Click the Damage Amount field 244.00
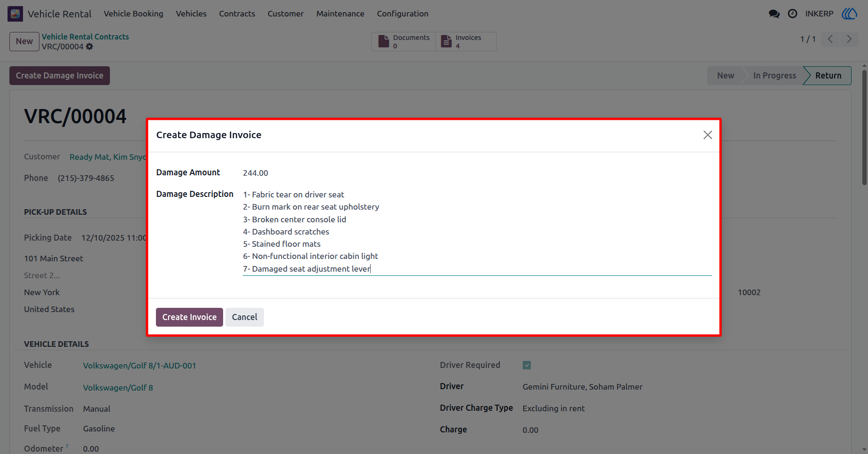The image size is (868, 454). 477,173
